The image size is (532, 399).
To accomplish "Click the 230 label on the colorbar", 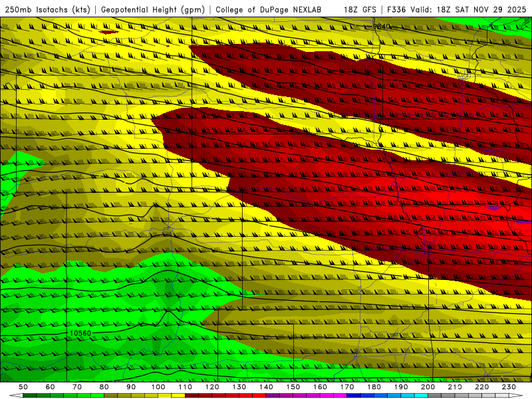I will coord(509,387).
